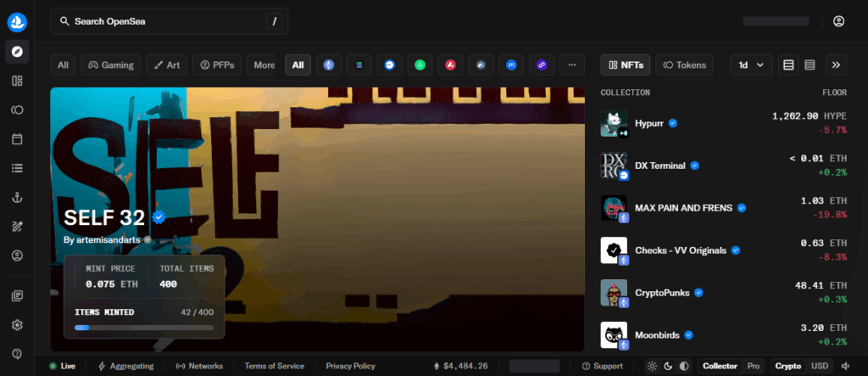Switch to Tokens tab

687,65
